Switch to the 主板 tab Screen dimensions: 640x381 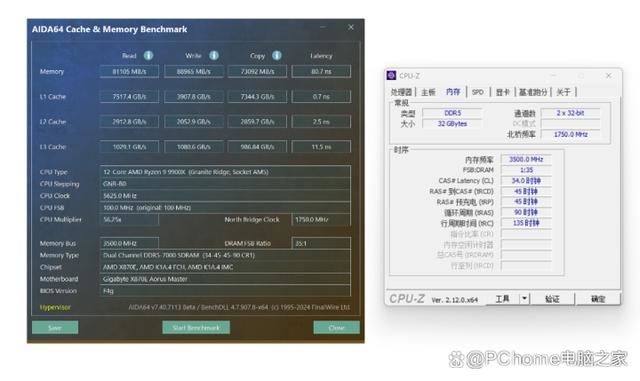(428, 92)
